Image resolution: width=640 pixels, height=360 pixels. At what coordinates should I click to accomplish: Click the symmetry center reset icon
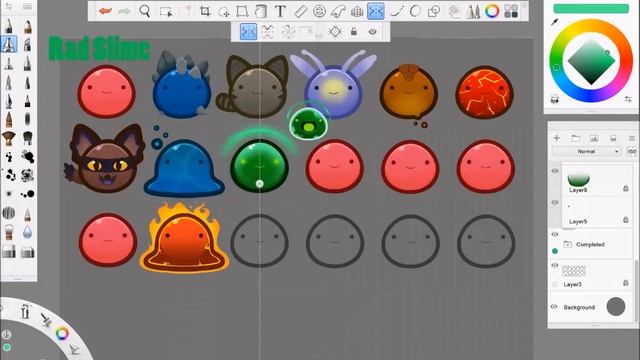tap(335, 31)
